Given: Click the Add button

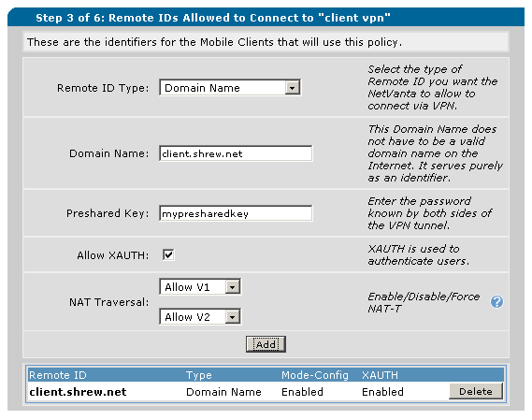Looking at the screenshot, I should (x=266, y=344).
